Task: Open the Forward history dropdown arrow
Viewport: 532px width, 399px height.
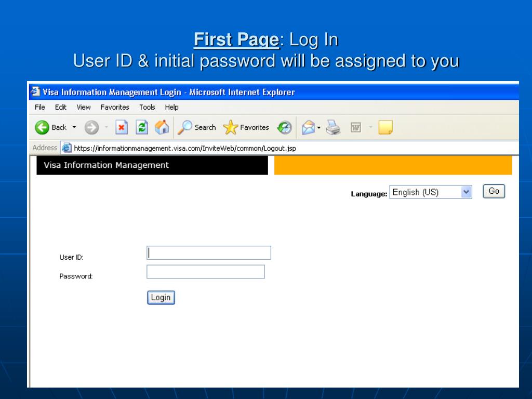Action: (x=106, y=127)
